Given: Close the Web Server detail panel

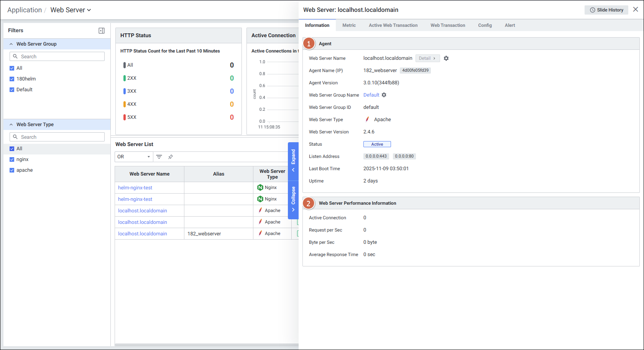Looking at the screenshot, I should pos(636,10).
